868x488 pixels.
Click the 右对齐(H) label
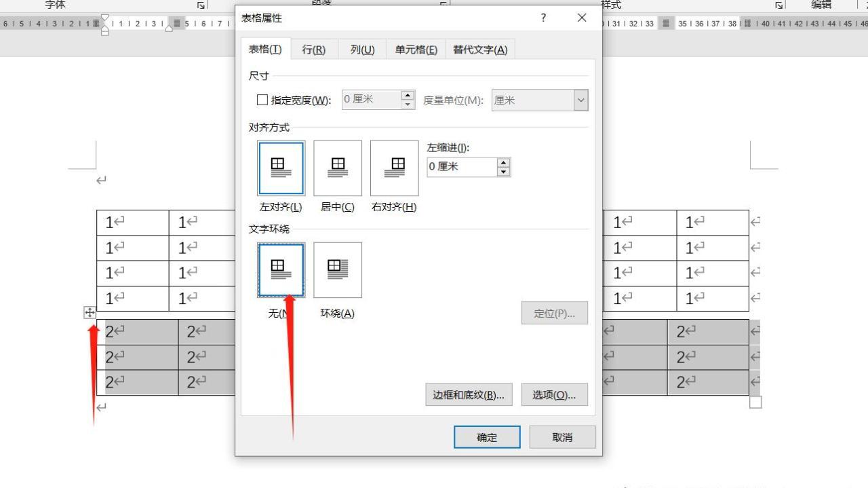(394, 207)
